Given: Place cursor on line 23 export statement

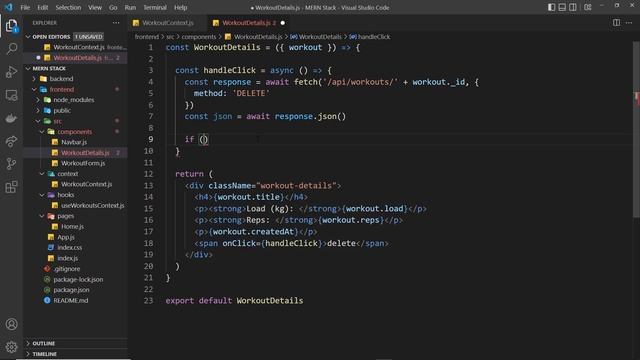Looking at the screenshot, I should tap(234, 301).
